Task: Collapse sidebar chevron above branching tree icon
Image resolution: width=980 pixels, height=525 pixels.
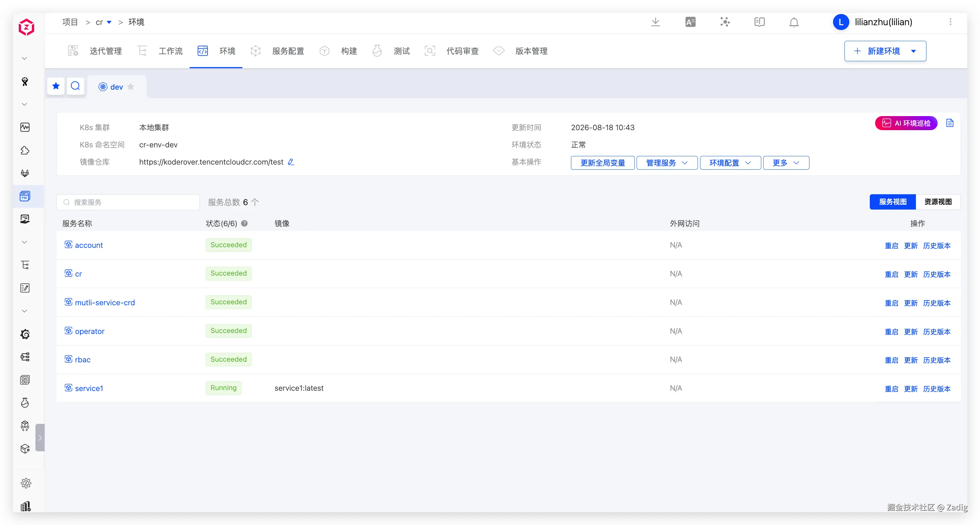Action: coord(24,242)
